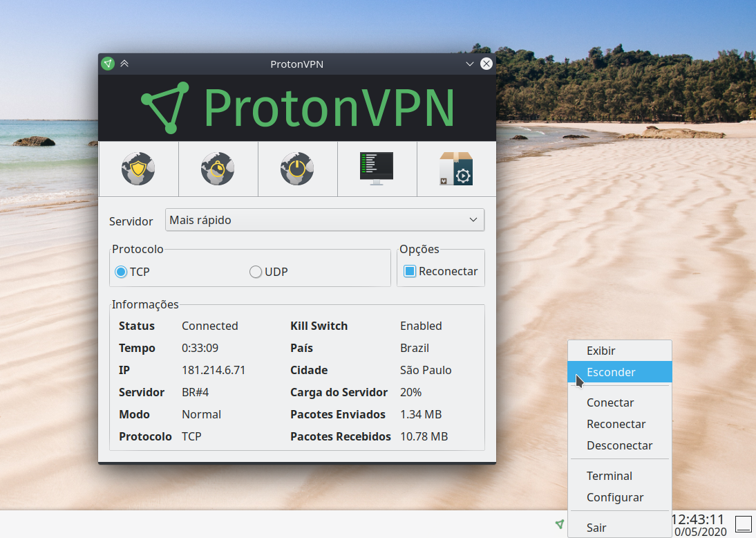
Task: Click the Pacotes Enviados value 1.34 MB
Action: coord(421,414)
